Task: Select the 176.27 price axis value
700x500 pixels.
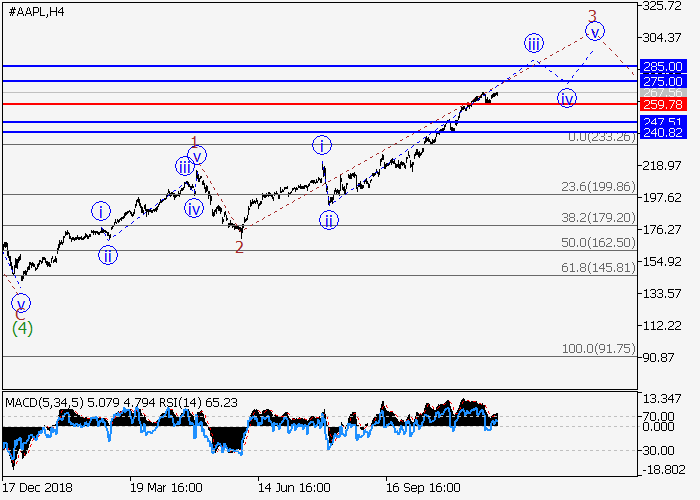Action: (x=662, y=229)
